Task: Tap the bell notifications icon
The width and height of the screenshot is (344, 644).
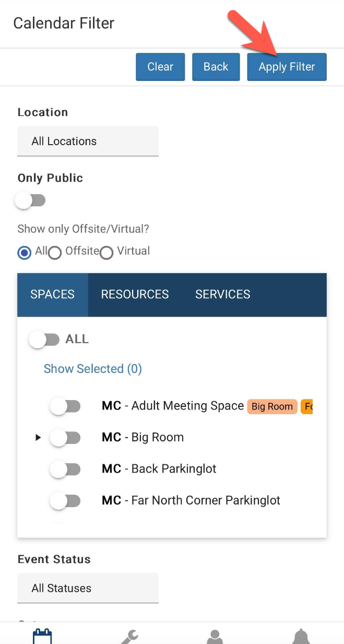Action: pyautogui.click(x=301, y=636)
